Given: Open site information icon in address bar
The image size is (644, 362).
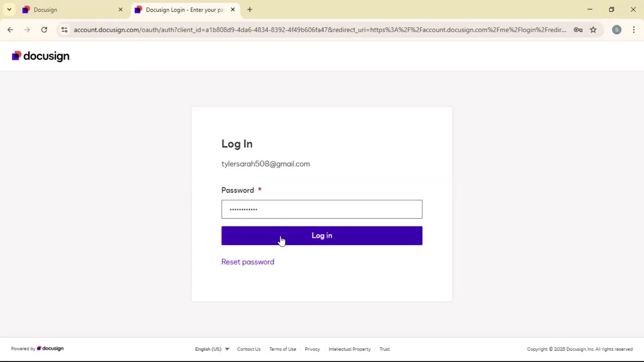Looking at the screenshot, I should pyautogui.click(x=64, y=30).
